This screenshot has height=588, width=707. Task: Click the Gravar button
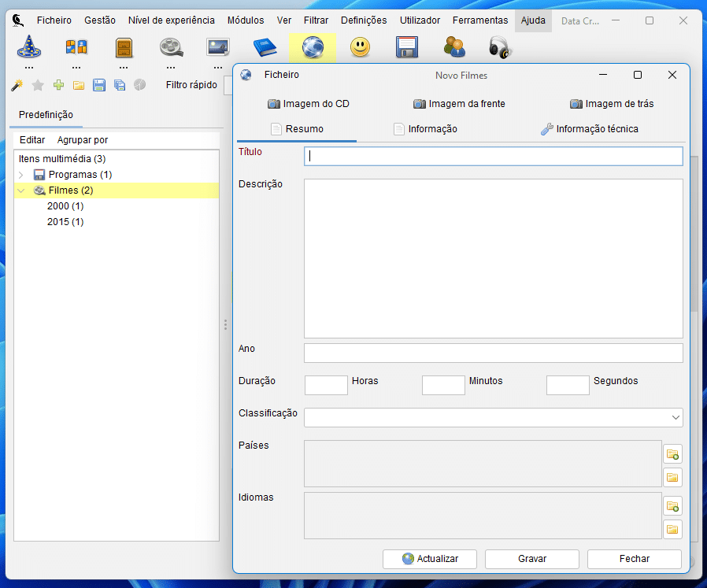(x=532, y=559)
